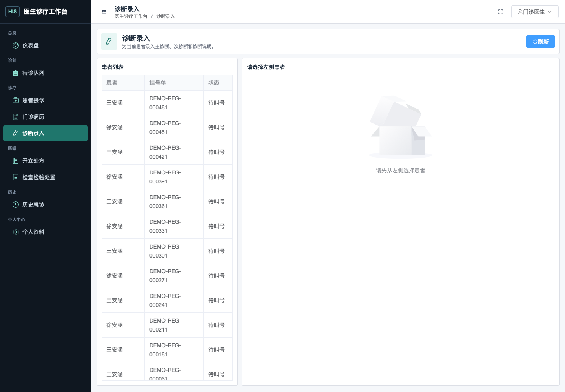Click the waiting queue clipboard icon
This screenshot has height=392, width=565.
16,73
